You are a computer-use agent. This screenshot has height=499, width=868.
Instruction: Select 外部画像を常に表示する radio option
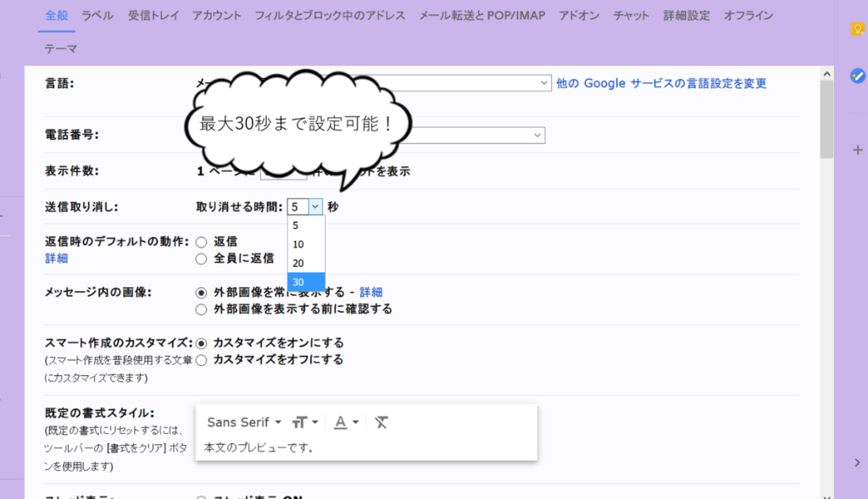pyautogui.click(x=201, y=292)
